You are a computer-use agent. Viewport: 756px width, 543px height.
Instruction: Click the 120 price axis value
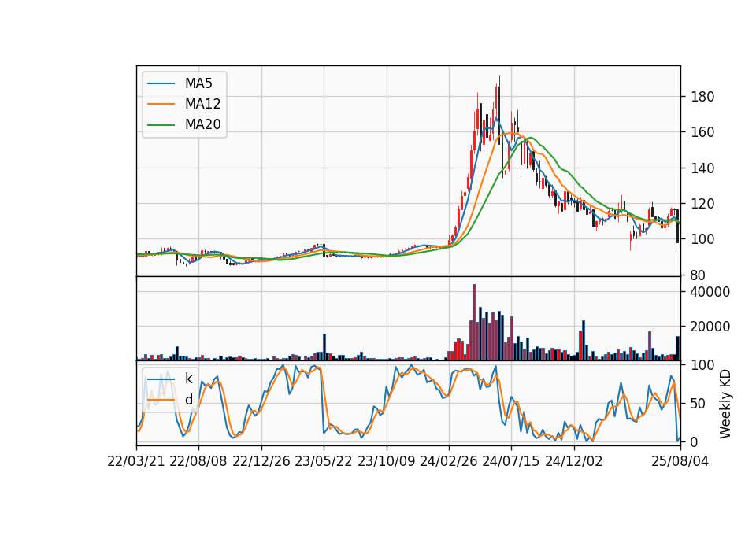702,204
